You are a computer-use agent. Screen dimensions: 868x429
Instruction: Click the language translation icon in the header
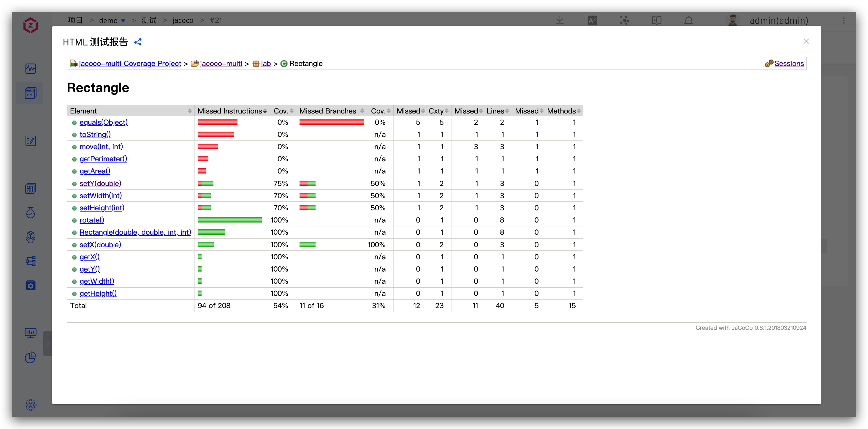(592, 20)
